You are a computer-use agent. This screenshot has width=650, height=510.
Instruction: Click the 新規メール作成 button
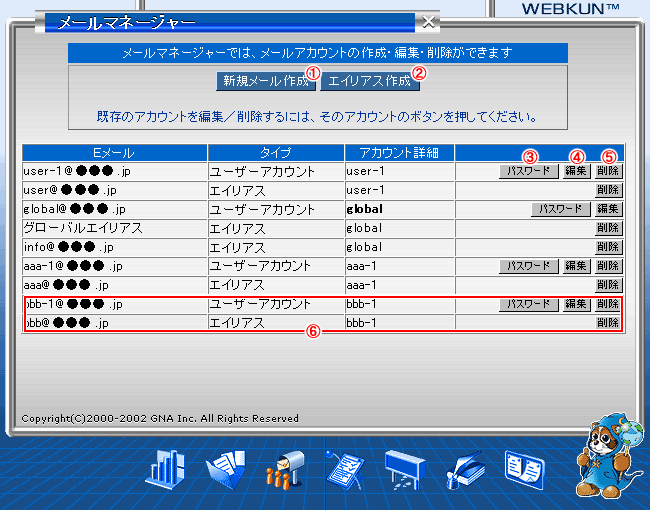tap(265, 81)
